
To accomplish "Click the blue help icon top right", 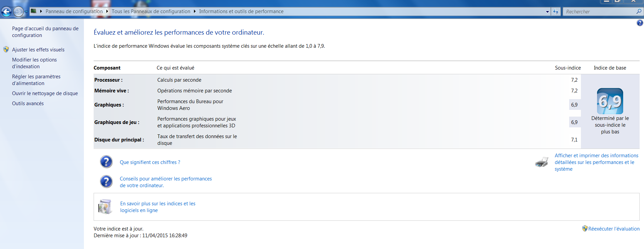I will point(640,23).
